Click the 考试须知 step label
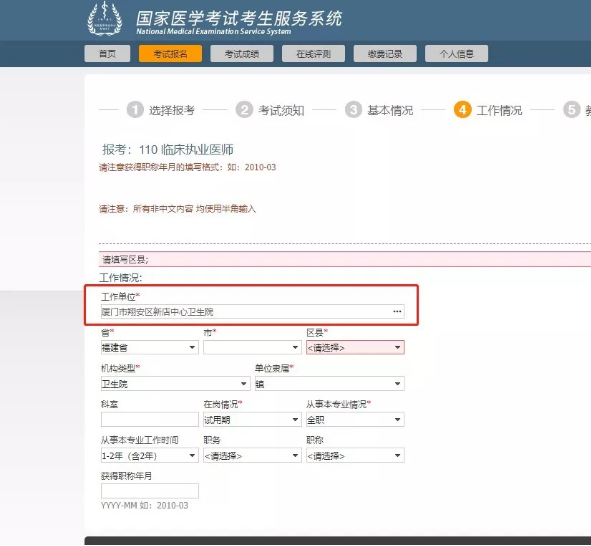591x546 pixels. coord(281,110)
